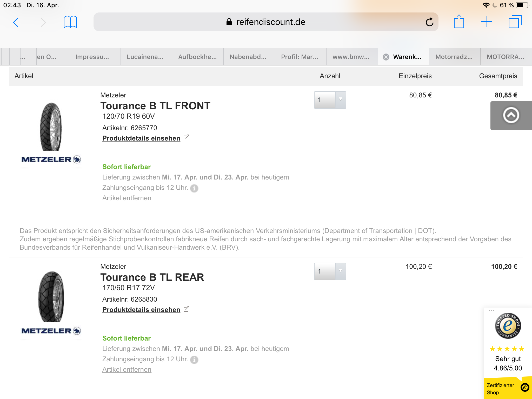Remove the Tourance REAR tire from cart

click(127, 369)
